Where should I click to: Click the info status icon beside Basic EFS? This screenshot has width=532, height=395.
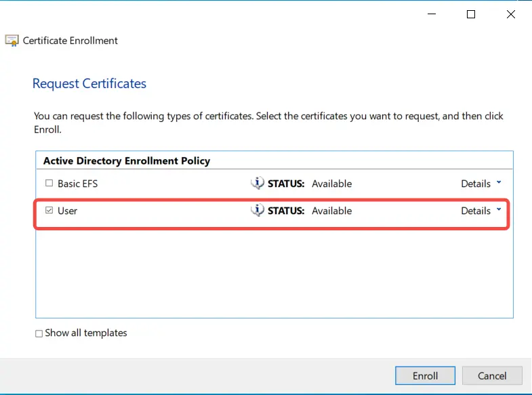(257, 183)
